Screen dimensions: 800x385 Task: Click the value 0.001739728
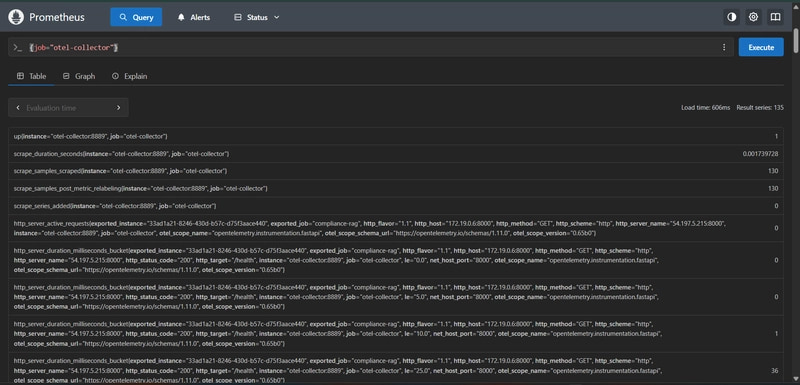click(x=760, y=153)
